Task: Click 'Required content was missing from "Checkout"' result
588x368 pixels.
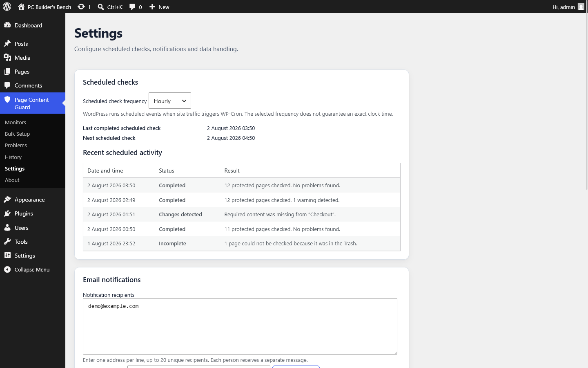Action: click(280, 214)
